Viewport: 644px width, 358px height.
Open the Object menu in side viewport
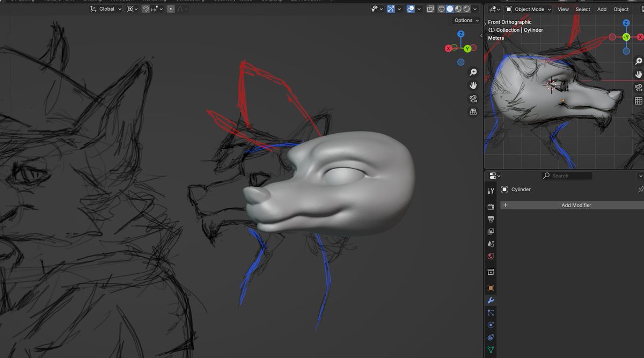click(x=621, y=9)
